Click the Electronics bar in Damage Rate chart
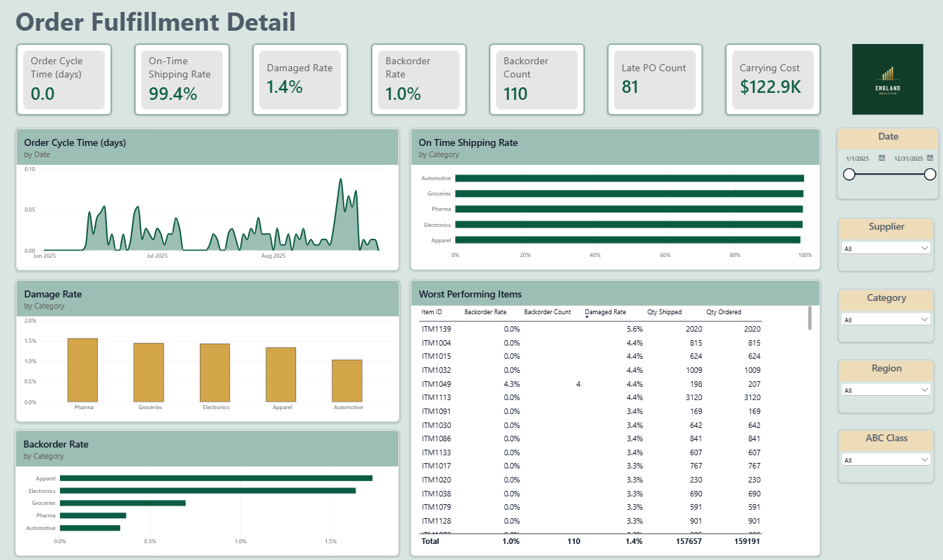Image resolution: width=943 pixels, height=560 pixels. pos(215,373)
